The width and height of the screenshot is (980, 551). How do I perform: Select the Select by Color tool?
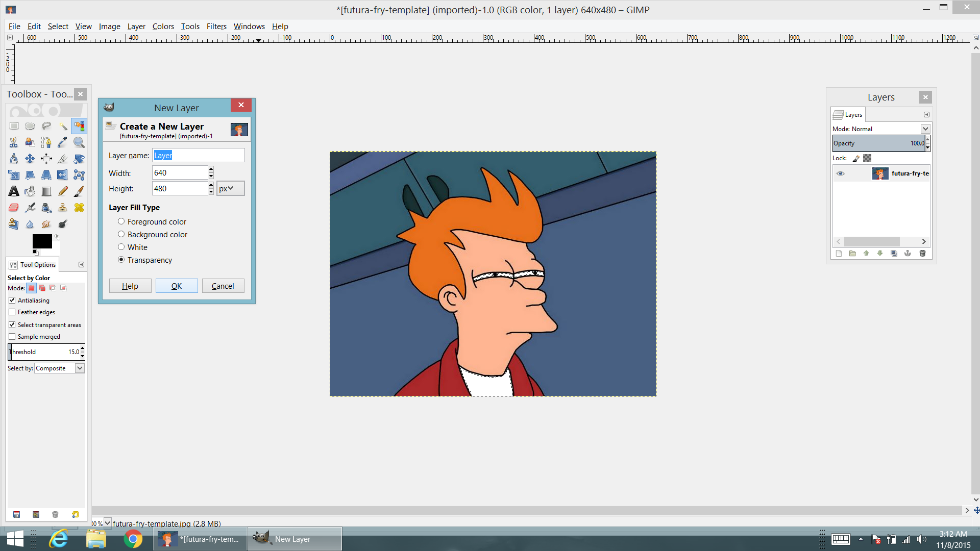coord(79,126)
